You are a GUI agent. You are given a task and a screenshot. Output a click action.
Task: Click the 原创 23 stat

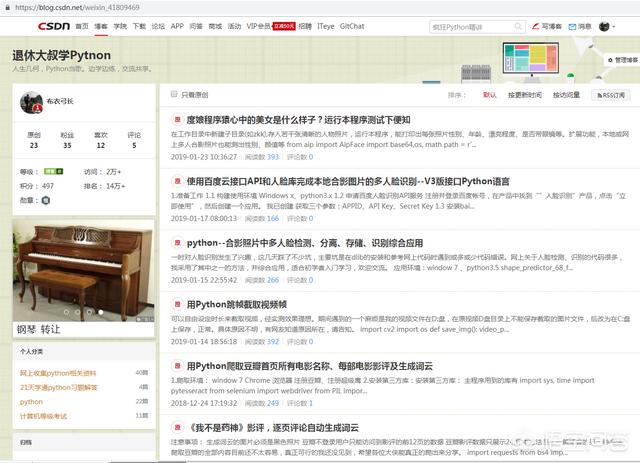pyautogui.click(x=34, y=140)
